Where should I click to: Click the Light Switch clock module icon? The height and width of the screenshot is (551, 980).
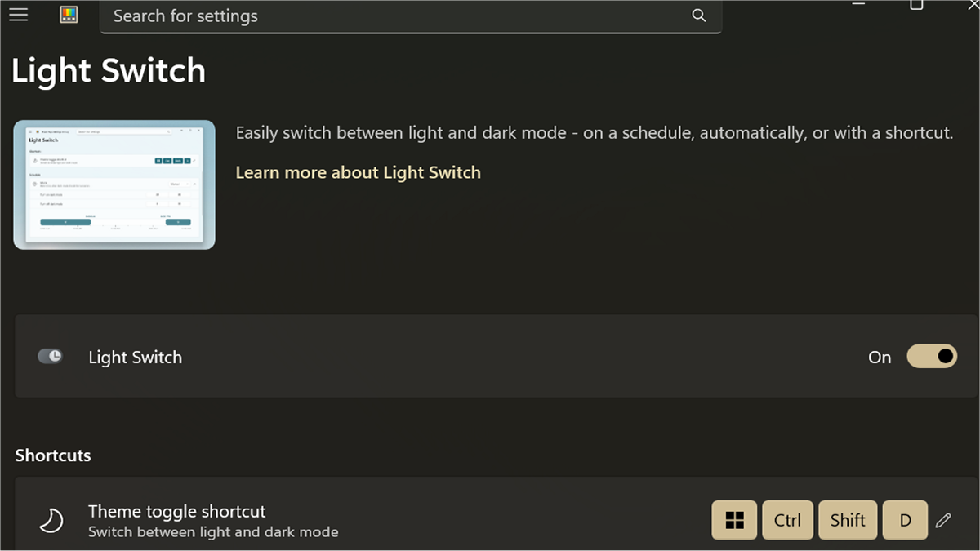[51, 357]
